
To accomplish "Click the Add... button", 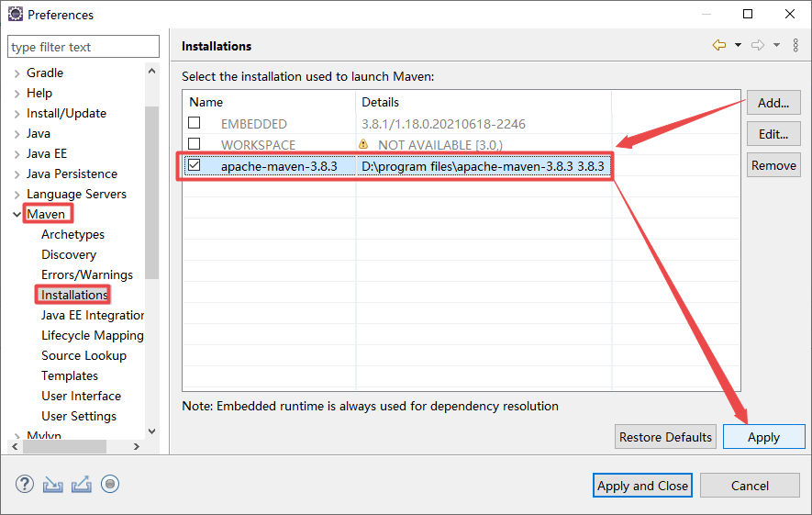I will click(x=773, y=103).
